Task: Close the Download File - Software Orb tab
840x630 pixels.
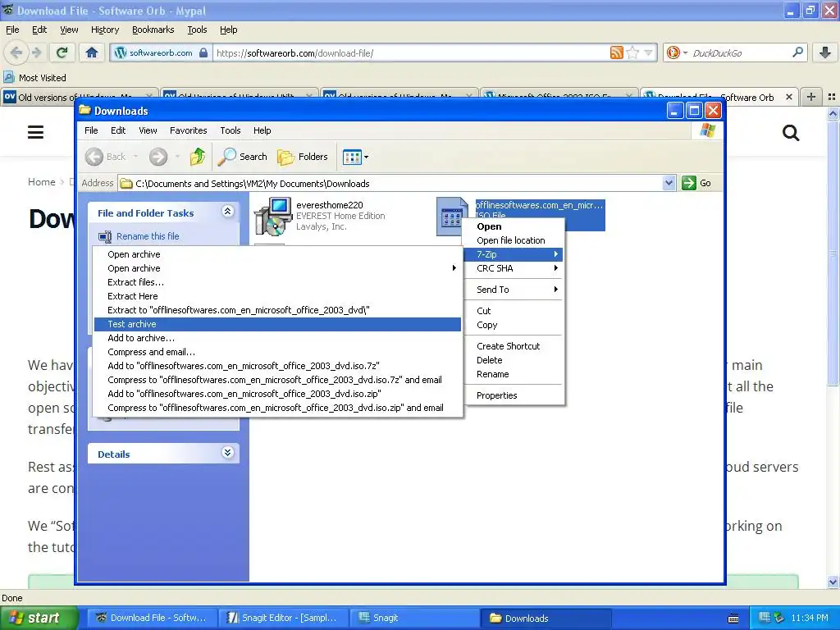Action: [788, 97]
